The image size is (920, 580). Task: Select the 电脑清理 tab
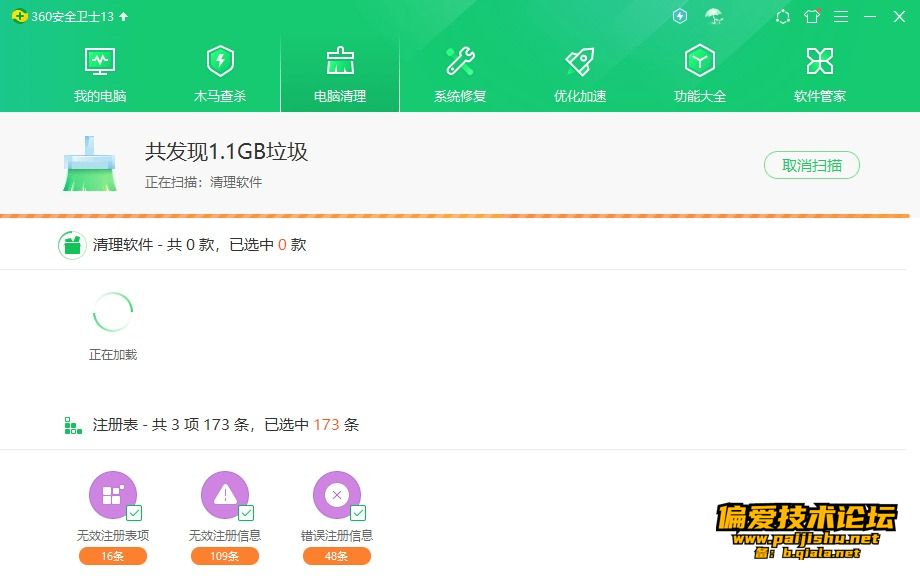(x=340, y=74)
